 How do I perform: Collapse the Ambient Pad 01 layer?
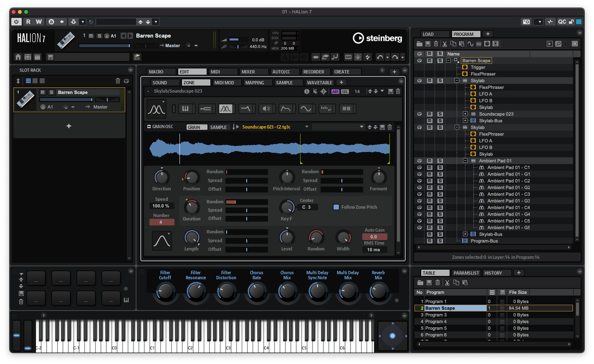click(465, 161)
